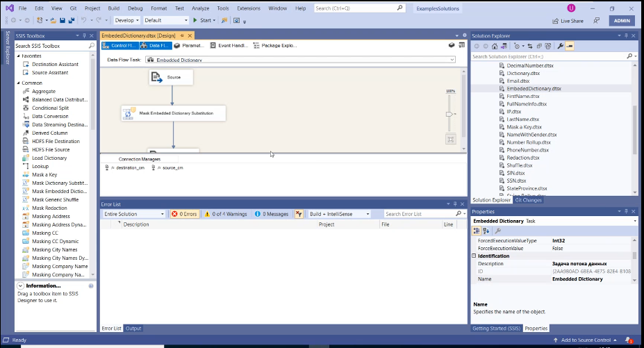Open Shuffle.dtsx in Solution Explorer
644x348 pixels.
point(519,165)
